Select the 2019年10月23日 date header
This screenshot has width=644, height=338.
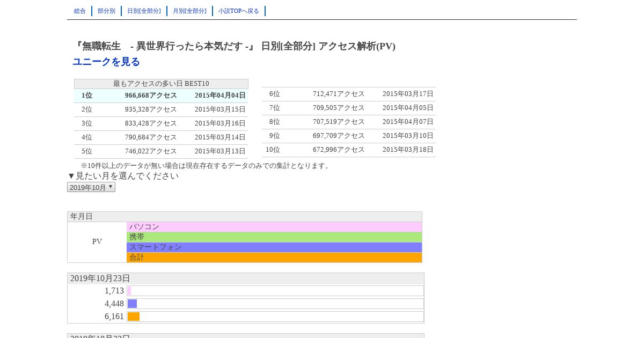click(246, 278)
